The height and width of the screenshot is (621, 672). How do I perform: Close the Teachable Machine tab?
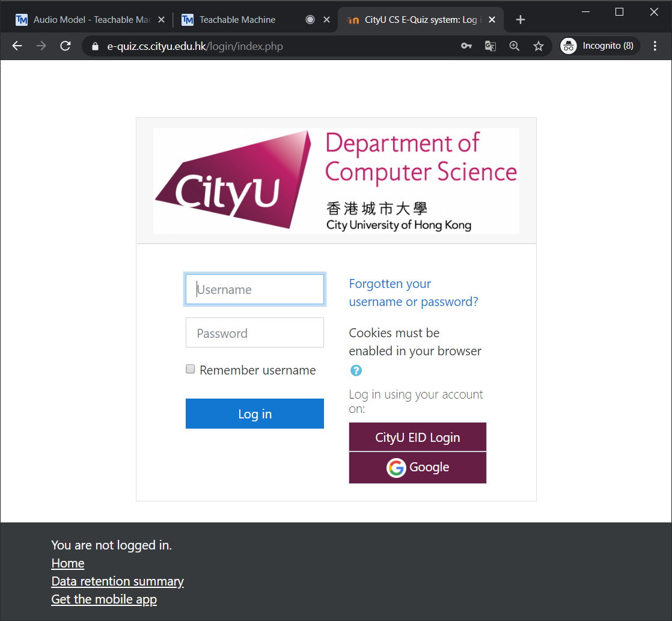point(326,20)
